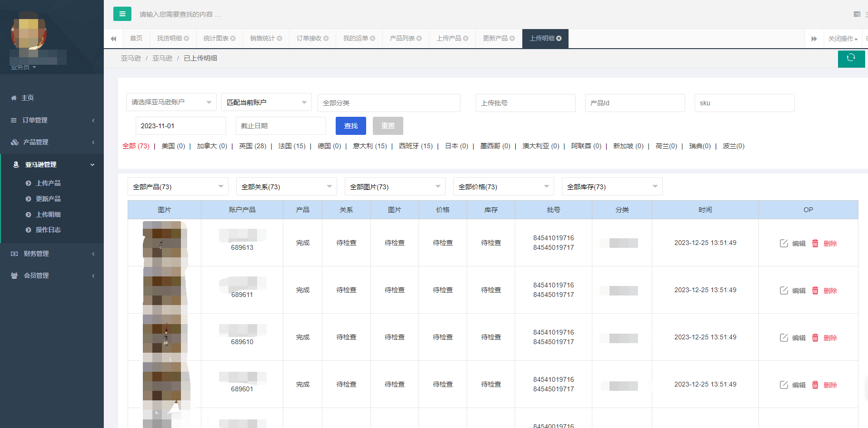Open 全部关系(73) filter dropdown

287,186
